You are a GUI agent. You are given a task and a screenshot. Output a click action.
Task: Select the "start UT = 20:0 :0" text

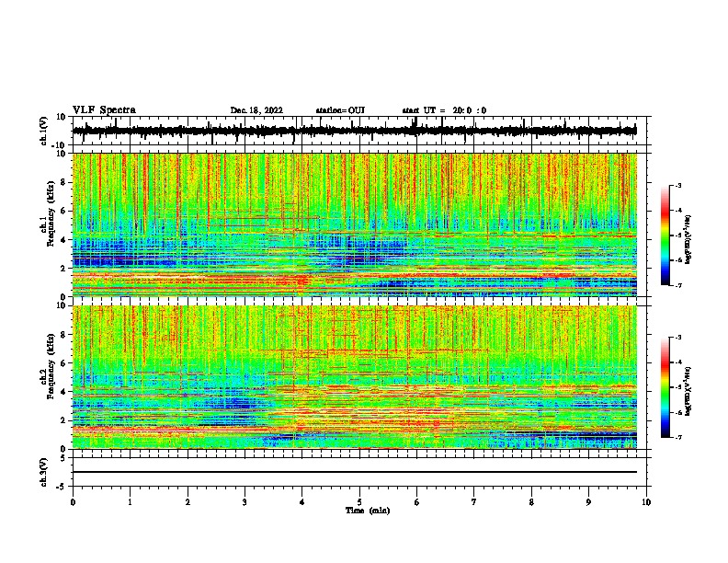coord(444,110)
